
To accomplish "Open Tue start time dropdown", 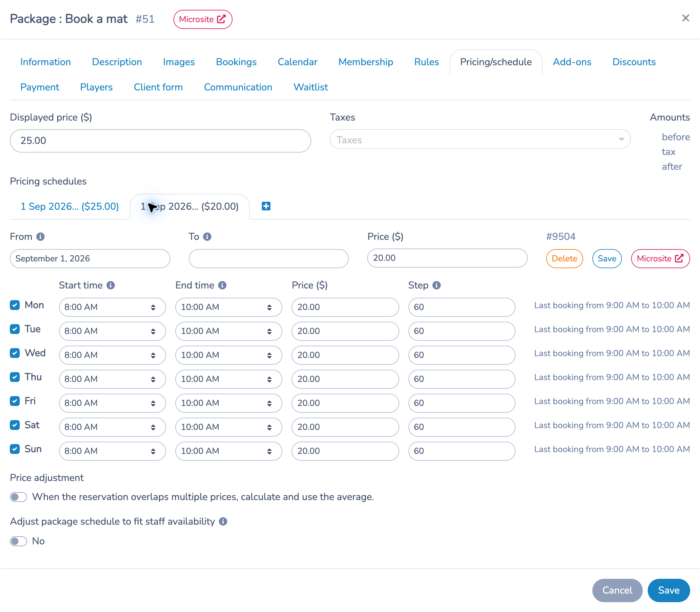I will point(112,331).
